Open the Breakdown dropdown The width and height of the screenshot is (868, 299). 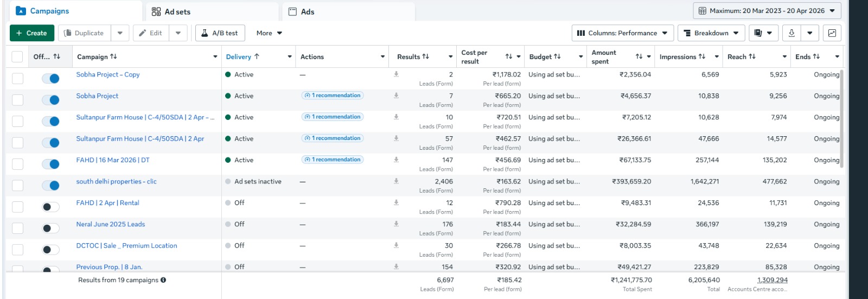(x=711, y=33)
